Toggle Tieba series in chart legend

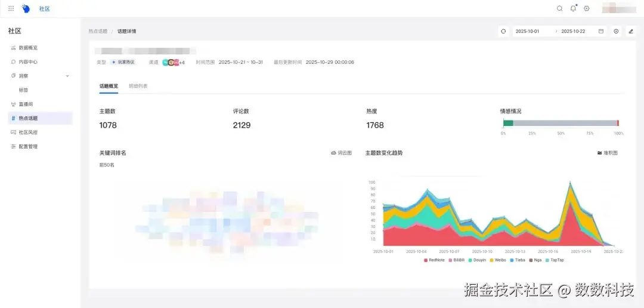point(518,260)
